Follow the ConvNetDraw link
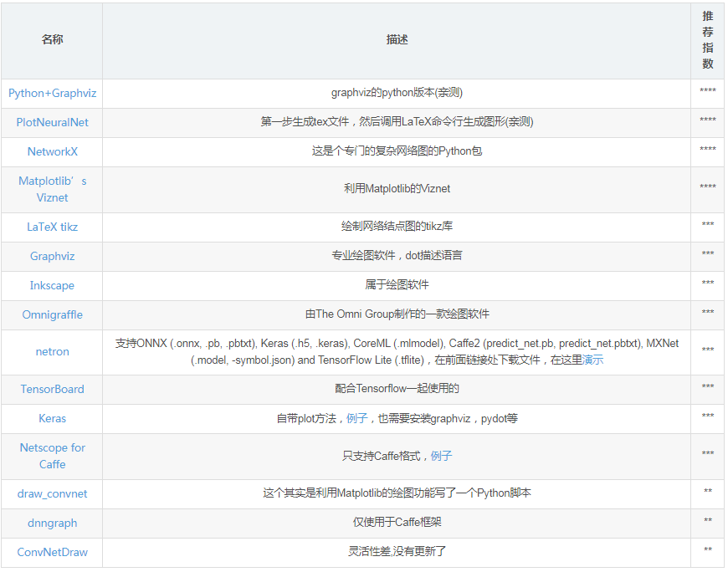Screen dimensions: 728x572 (52, 552)
